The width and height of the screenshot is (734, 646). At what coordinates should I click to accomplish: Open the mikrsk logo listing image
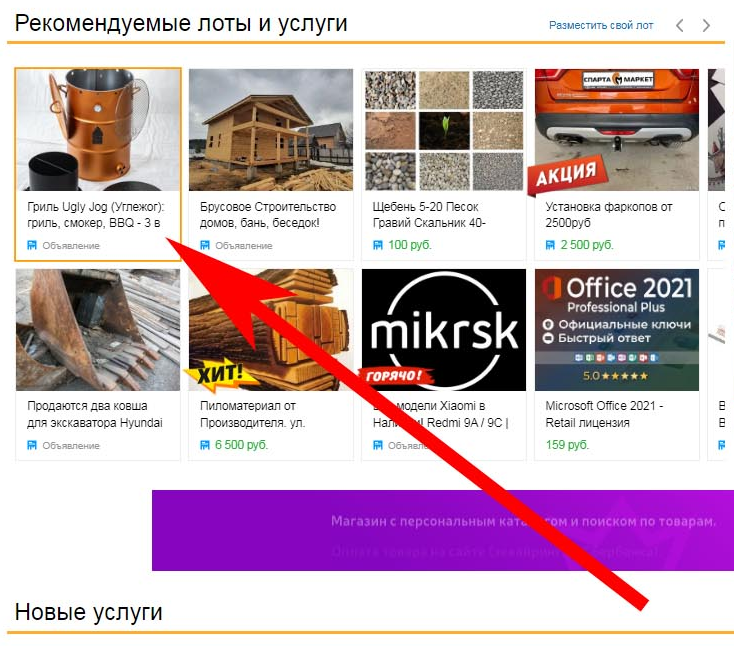tap(444, 330)
